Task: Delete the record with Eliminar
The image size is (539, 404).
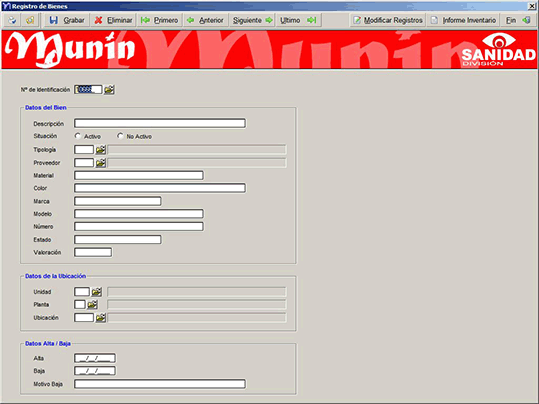Action: coord(113,20)
